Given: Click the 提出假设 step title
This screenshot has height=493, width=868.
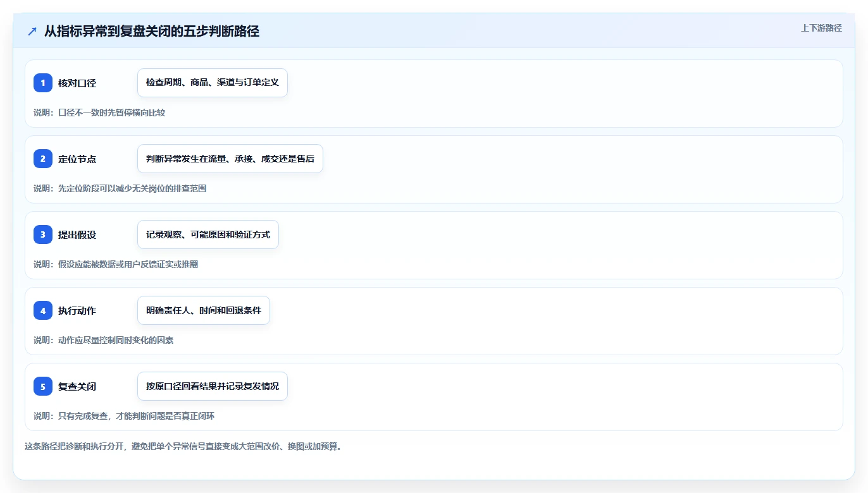Looking at the screenshot, I should pyautogui.click(x=77, y=235).
